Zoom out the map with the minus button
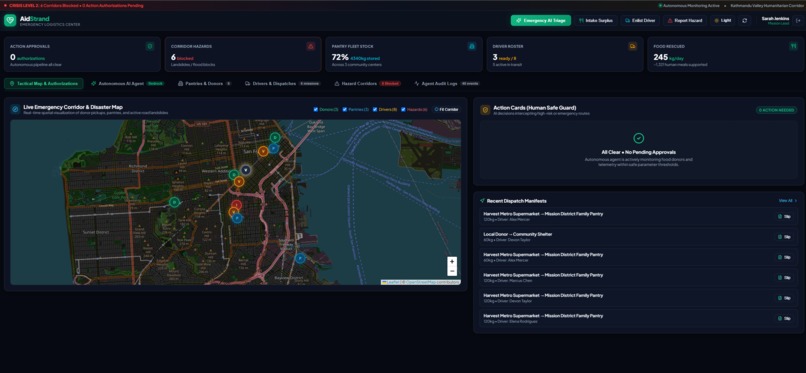The image size is (806, 373). tap(452, 271)
